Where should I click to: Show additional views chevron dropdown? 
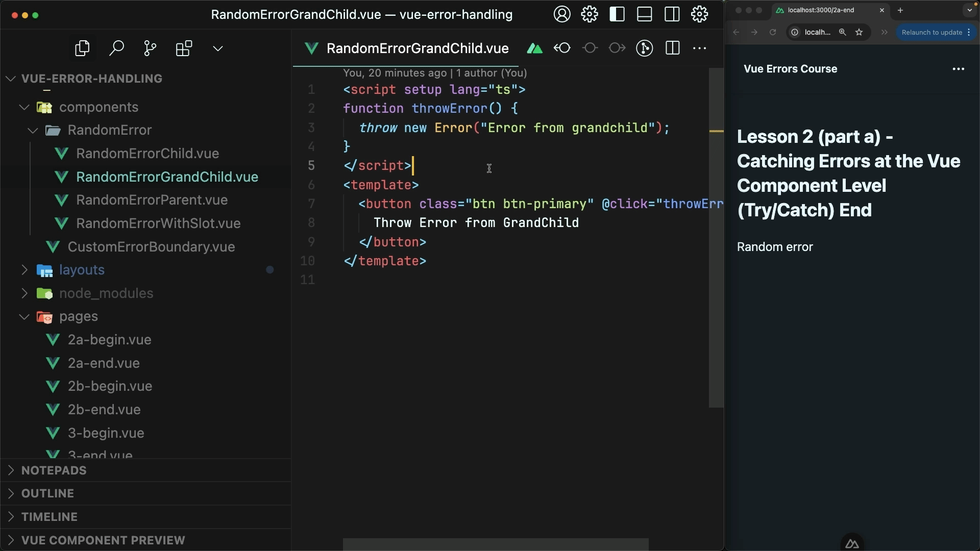[x=218, y=48]
